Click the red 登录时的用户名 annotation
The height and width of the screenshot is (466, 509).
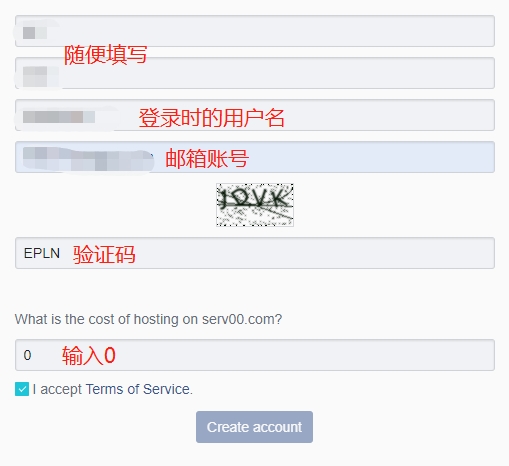click(211, 118)
